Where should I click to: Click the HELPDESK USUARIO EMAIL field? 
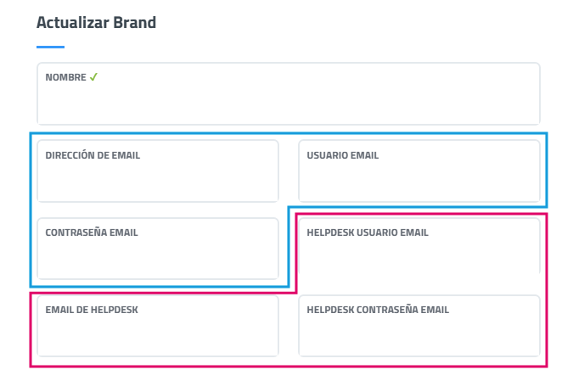click(419, 256)
